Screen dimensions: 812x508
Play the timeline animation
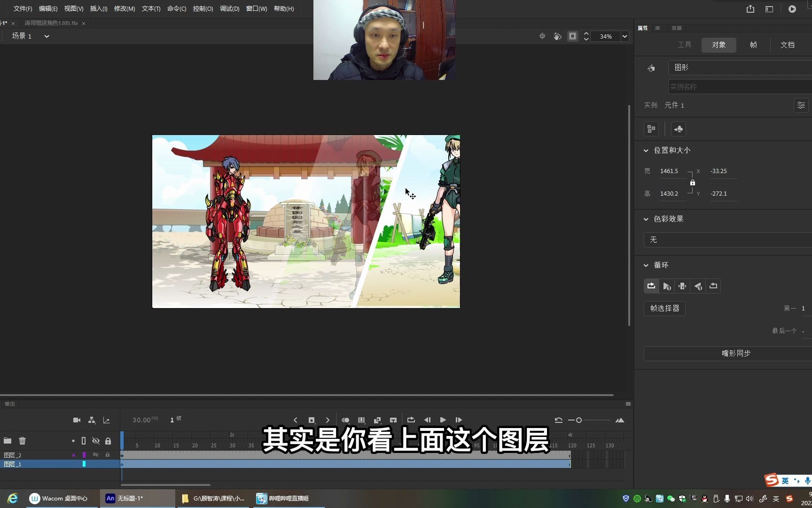click(443, 420)
